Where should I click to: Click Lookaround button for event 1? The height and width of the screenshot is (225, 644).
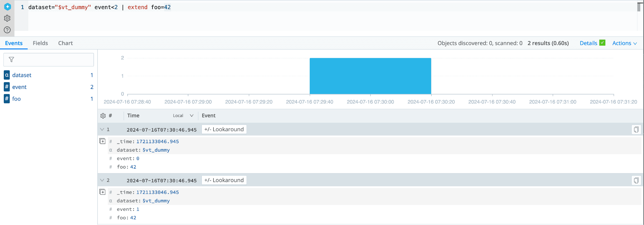[x=224, y=129]
